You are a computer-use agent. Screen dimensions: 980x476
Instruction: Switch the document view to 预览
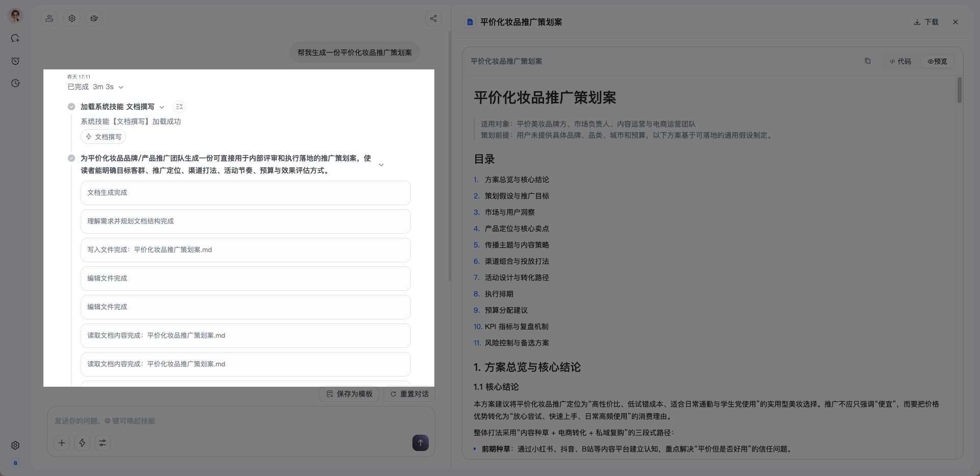click(x=938, y=61)
